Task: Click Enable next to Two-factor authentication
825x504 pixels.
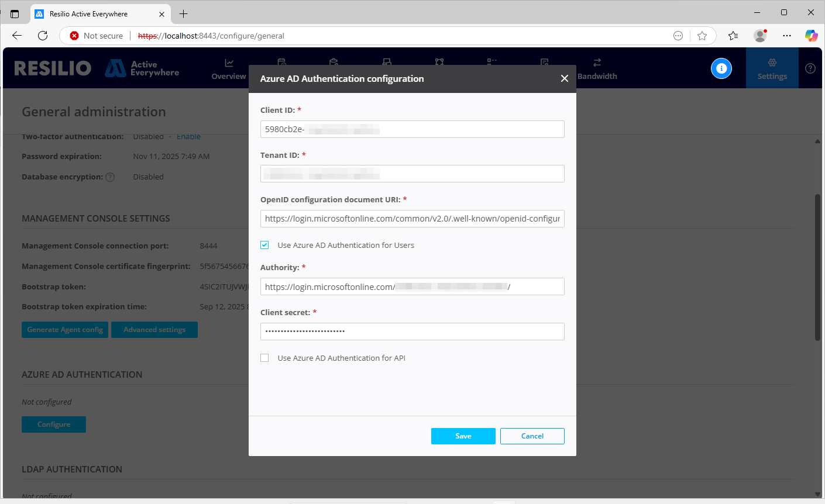Action: click(188, 136)
